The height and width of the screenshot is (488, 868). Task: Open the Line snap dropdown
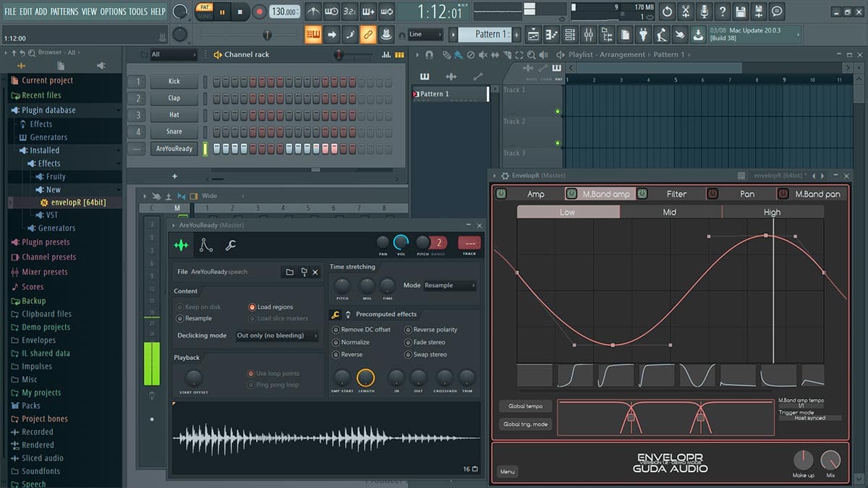point(425,34)
